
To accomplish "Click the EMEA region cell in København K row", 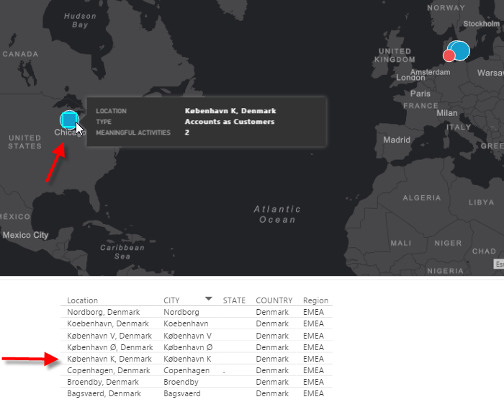I will click(x=313, y=359).
